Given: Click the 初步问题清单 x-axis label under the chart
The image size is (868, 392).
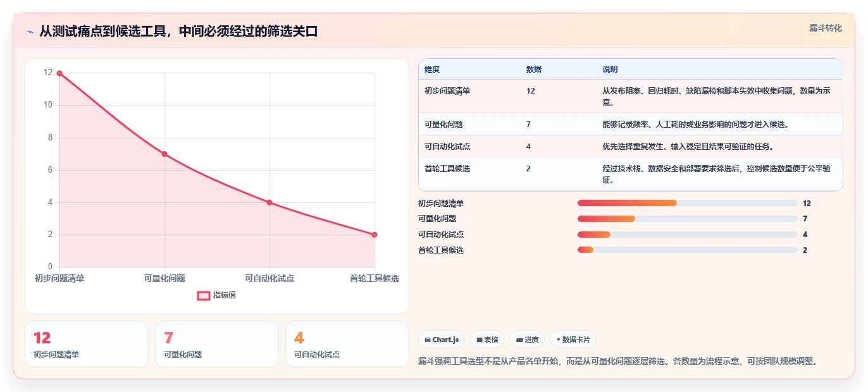Looking at the screenshot, I should (59, 278).
